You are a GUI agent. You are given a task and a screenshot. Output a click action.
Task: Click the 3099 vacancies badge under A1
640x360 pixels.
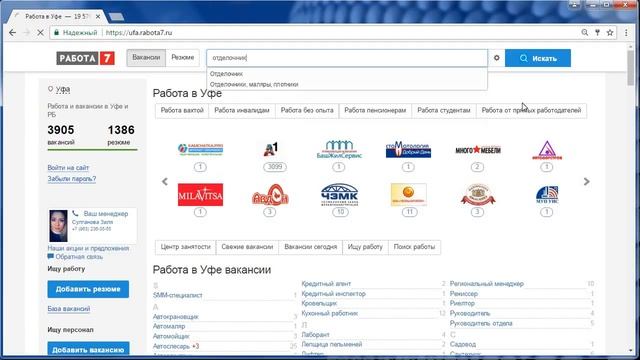click(x=275, y=167)
